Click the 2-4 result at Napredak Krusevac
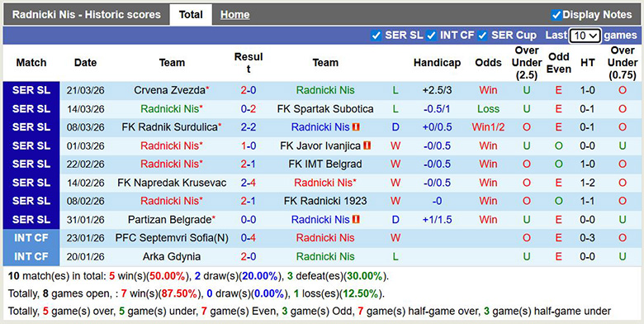644x324 pixels. (248, 183)
